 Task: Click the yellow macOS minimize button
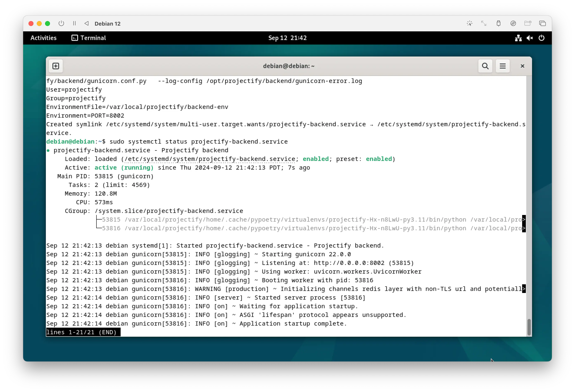point(39,24)
